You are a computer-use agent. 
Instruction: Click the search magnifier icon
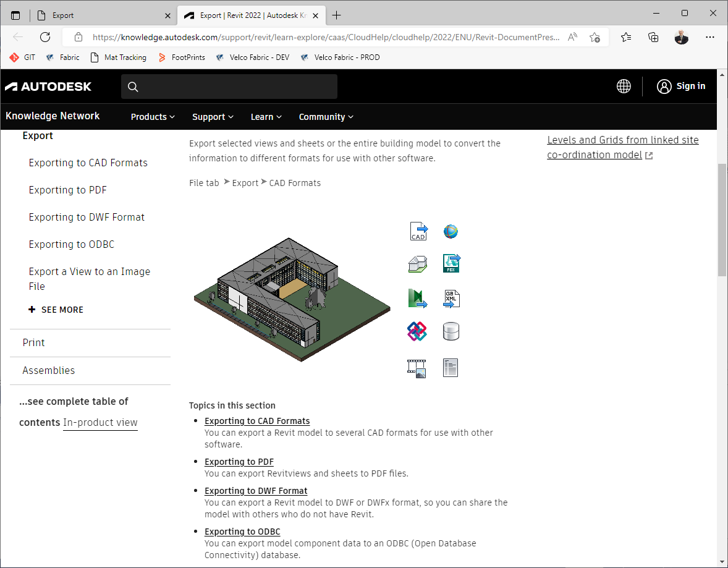133,87
